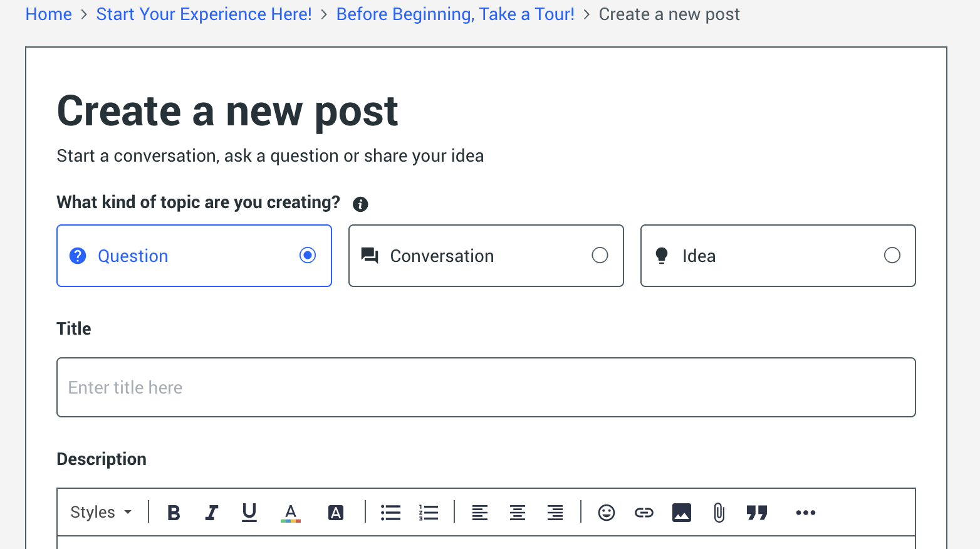Insert a bulleted list
This screenshot has height=549, width=980.
pos(390,513)
